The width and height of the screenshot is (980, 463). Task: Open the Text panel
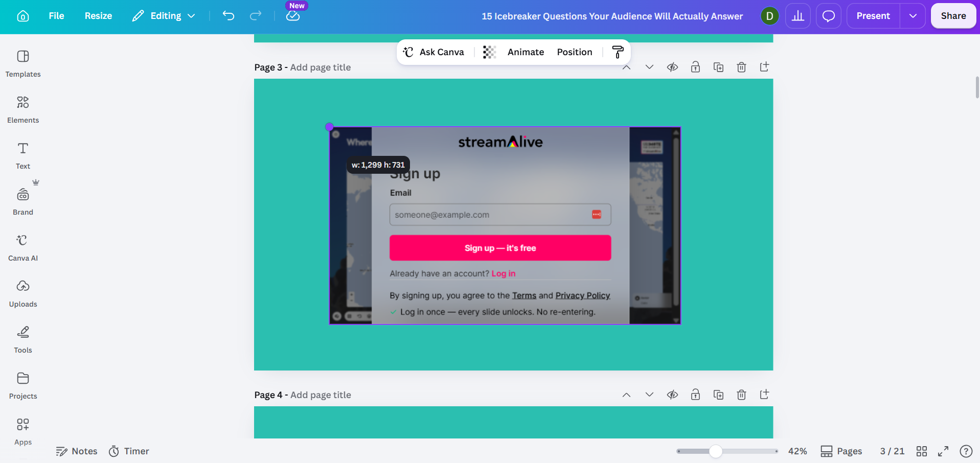pyautogui.click(x=23, y=156)
